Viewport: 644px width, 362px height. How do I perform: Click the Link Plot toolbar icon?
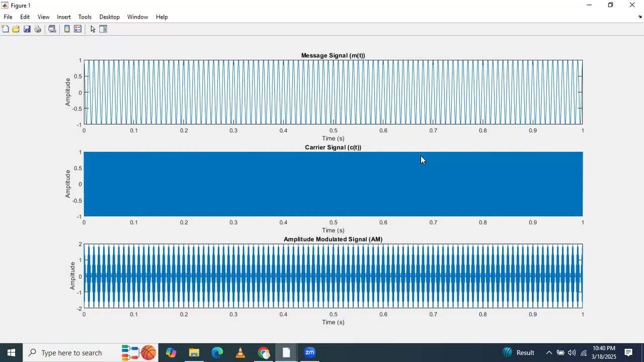point(52,29)
